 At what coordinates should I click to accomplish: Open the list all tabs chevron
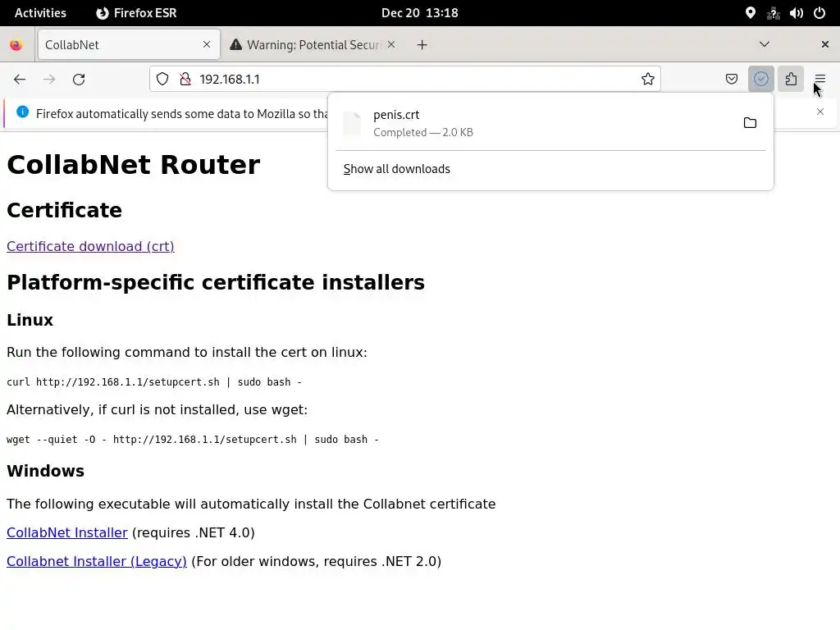[x=765, y=44]
